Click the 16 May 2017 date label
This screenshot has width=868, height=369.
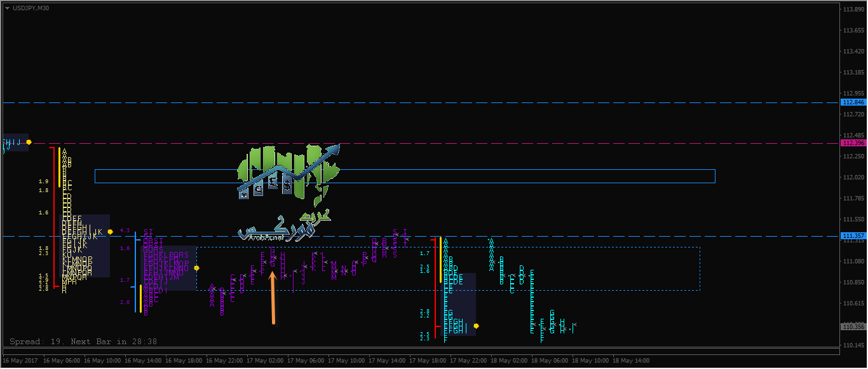[19, 360]
